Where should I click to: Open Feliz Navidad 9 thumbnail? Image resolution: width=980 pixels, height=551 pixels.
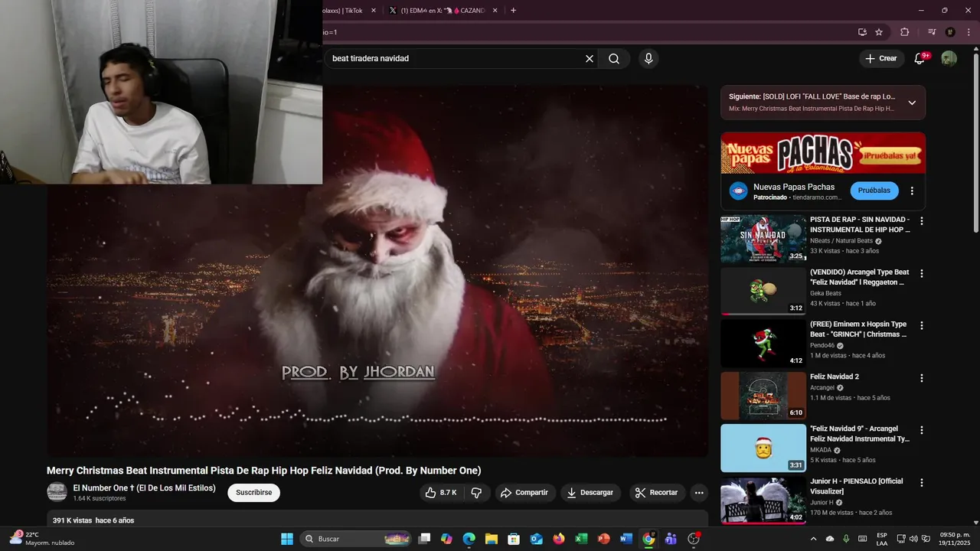coord(763,448)
